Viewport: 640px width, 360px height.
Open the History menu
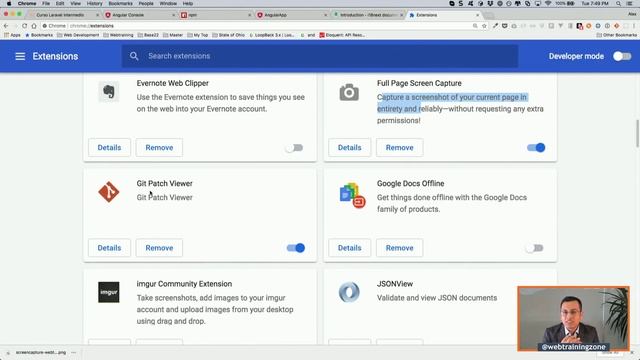94,3
